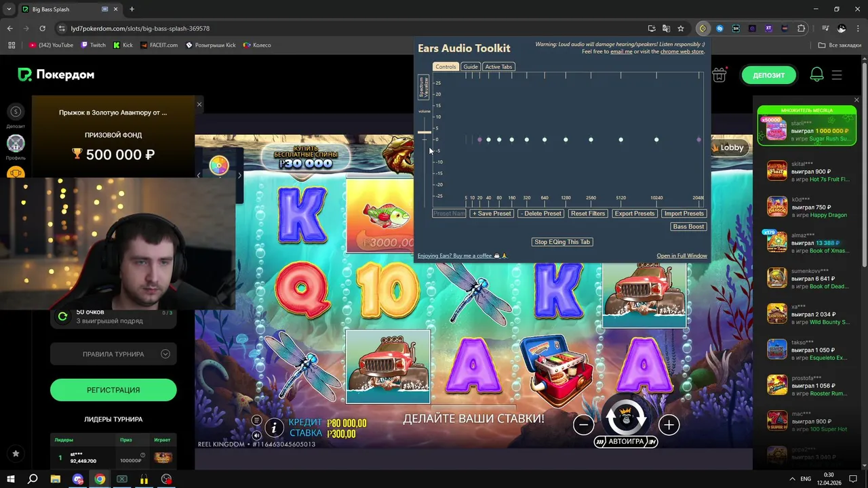This screenshot has width=868, height=488.
Task: Click the buy free spins Купить бесплатные спины button
Action: coord(306,157)
